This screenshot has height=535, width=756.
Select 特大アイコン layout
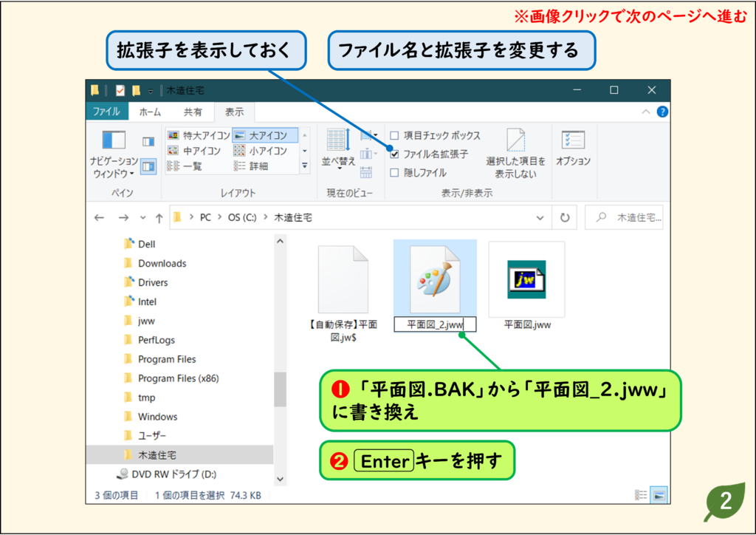pyautogui.click(x=199, y=135)
